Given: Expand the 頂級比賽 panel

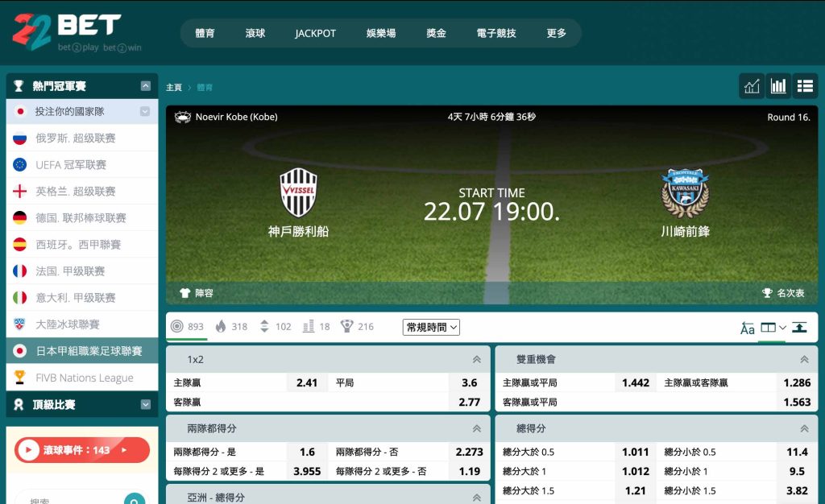Looking at the screenshot, I should 146,404.
